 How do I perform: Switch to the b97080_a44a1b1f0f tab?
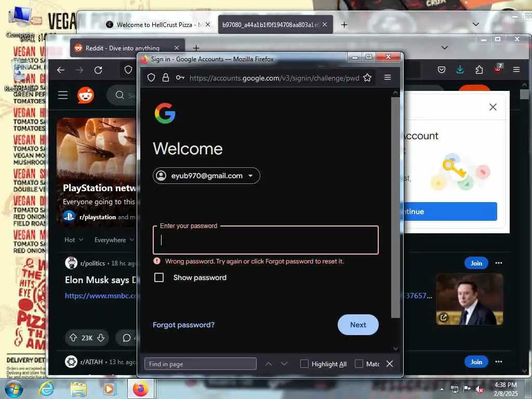270,24
